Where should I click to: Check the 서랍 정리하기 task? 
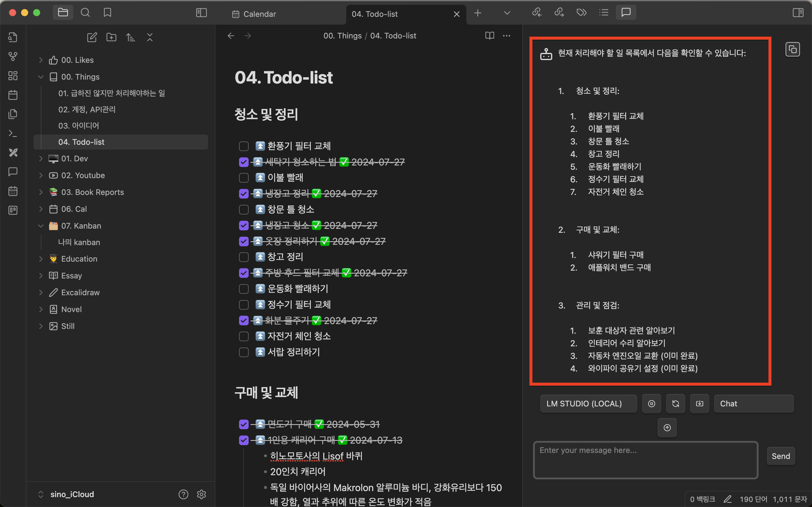pos(244,352)
